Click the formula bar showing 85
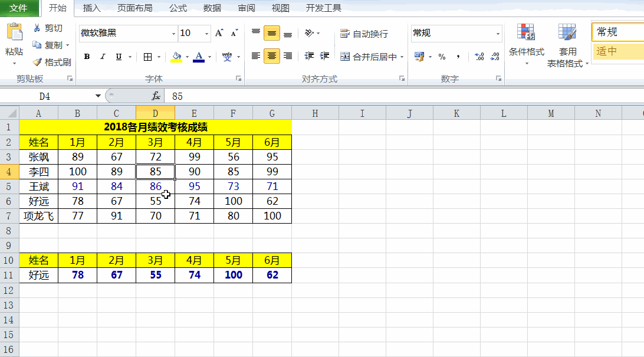Image resolution: width=644 pixels, height=357 pixels. coord(404,96)
